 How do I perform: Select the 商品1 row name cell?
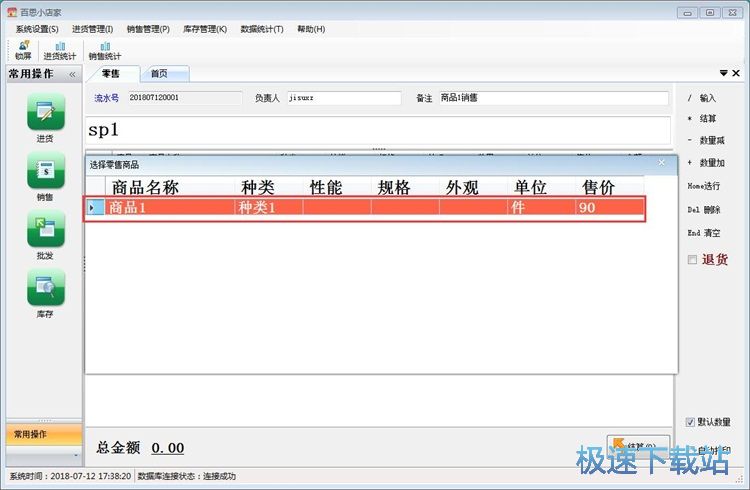(170, 208)
